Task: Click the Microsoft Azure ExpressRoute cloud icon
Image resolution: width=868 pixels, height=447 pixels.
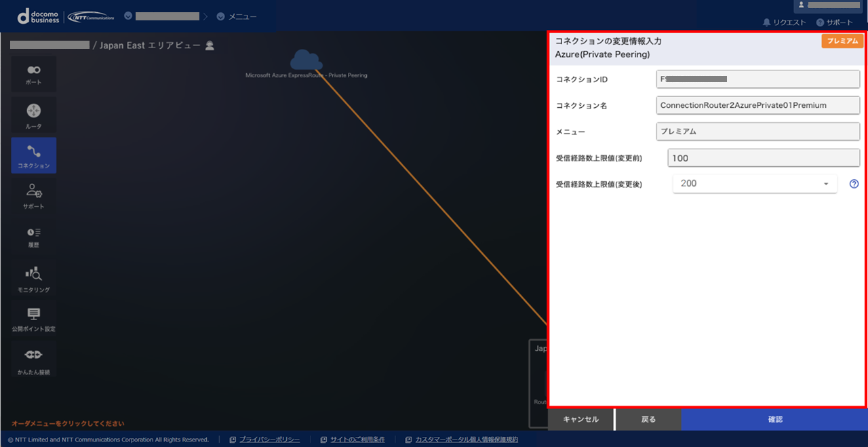Action: [x=306, y=60]
